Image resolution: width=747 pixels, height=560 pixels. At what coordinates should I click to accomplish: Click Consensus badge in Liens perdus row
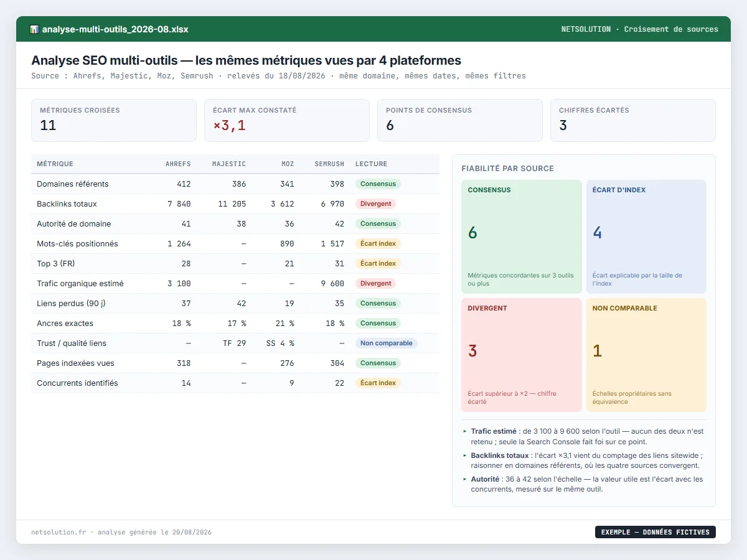click(378, 304)
